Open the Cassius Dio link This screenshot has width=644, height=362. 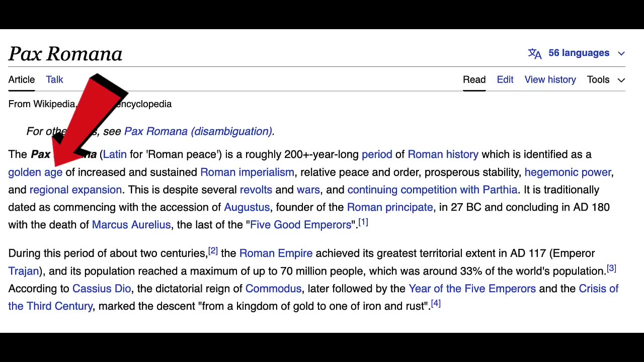(101, 289)
